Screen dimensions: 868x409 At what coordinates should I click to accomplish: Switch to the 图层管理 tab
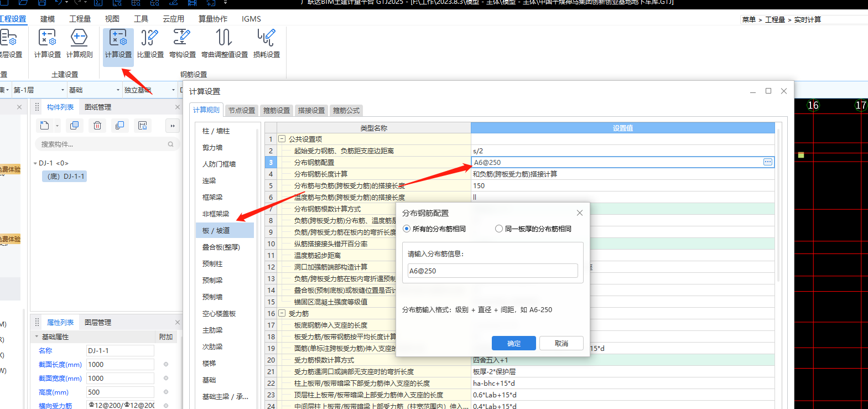[98, 322]
